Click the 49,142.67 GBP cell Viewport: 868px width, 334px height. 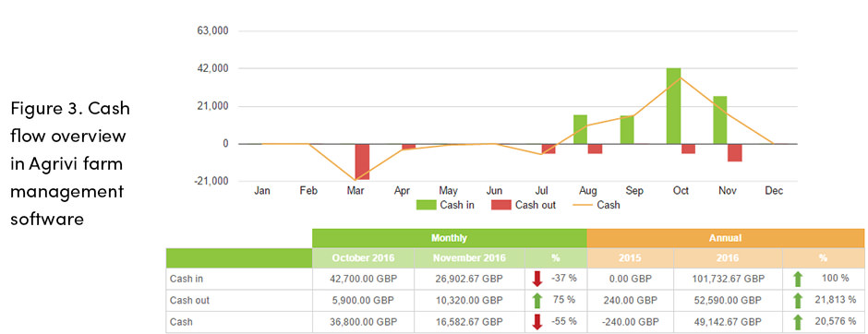click(728, 322)
